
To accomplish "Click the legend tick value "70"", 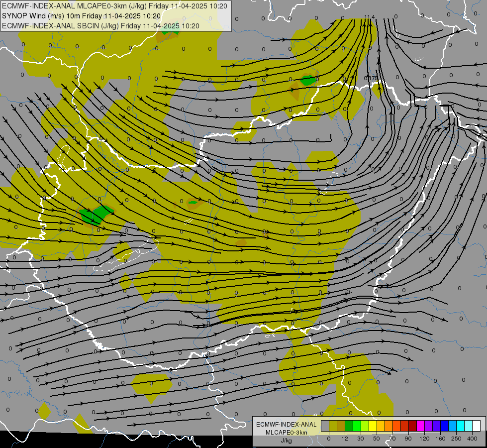I will 392,439.
